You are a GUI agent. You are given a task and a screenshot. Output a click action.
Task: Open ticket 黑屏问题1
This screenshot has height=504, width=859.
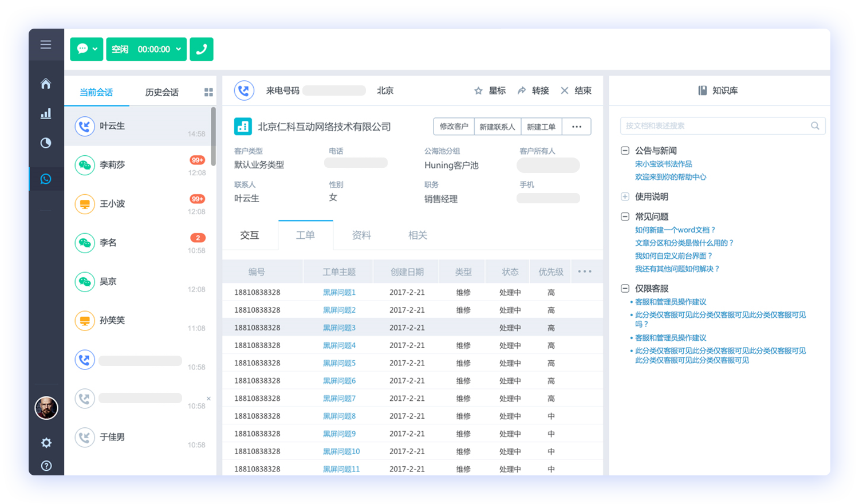(339, 293)
